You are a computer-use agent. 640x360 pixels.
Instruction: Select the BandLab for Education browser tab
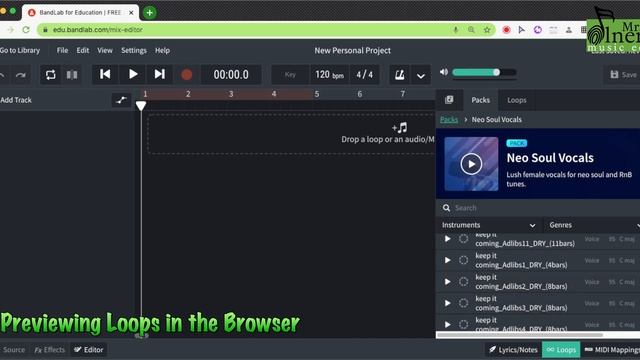tap(80, 13)
